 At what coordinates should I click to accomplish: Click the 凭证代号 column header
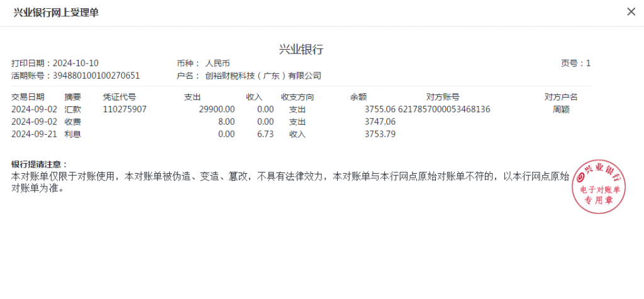[119, 98]
